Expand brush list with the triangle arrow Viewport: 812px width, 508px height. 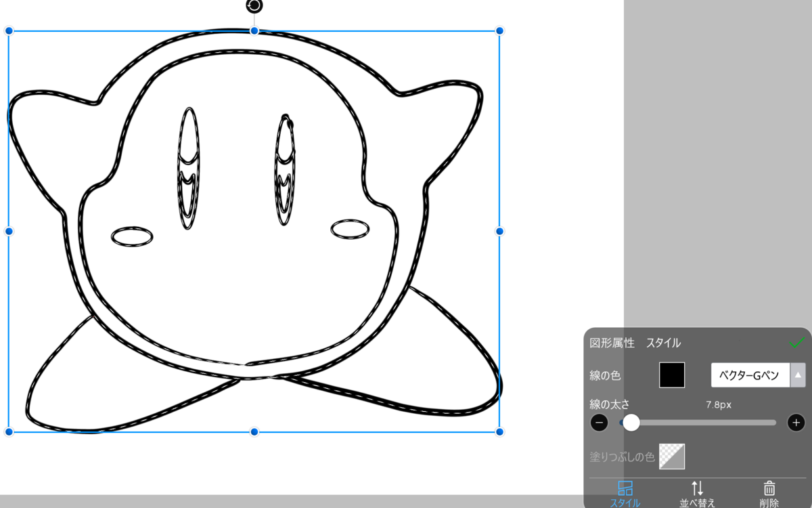pyautogui.click(x=798, y=375)
